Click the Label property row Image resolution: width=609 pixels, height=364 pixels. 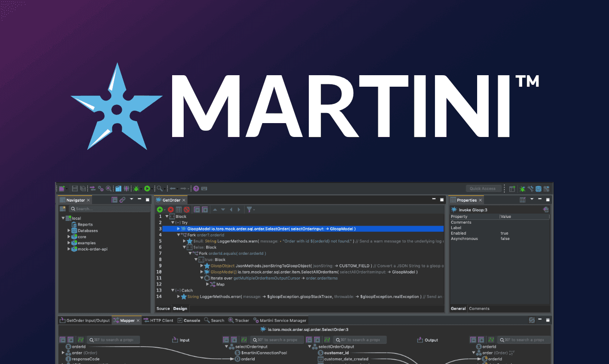click(500, 228)
